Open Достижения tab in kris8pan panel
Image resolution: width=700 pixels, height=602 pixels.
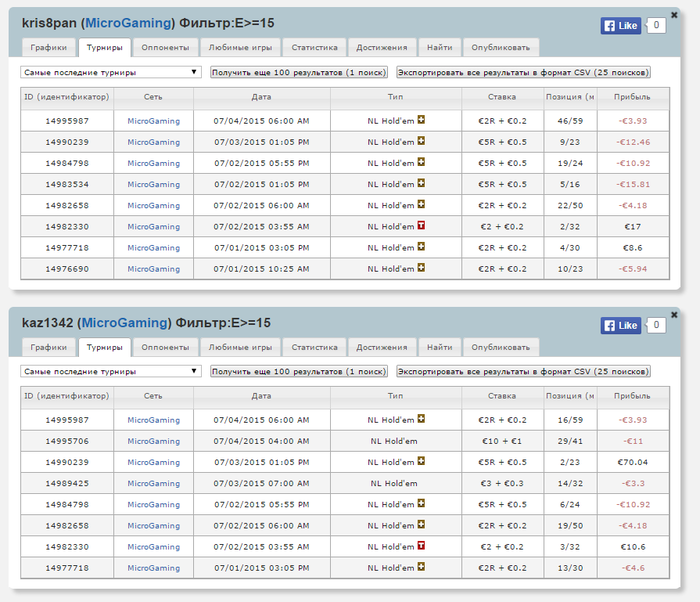tap(382, 47)
